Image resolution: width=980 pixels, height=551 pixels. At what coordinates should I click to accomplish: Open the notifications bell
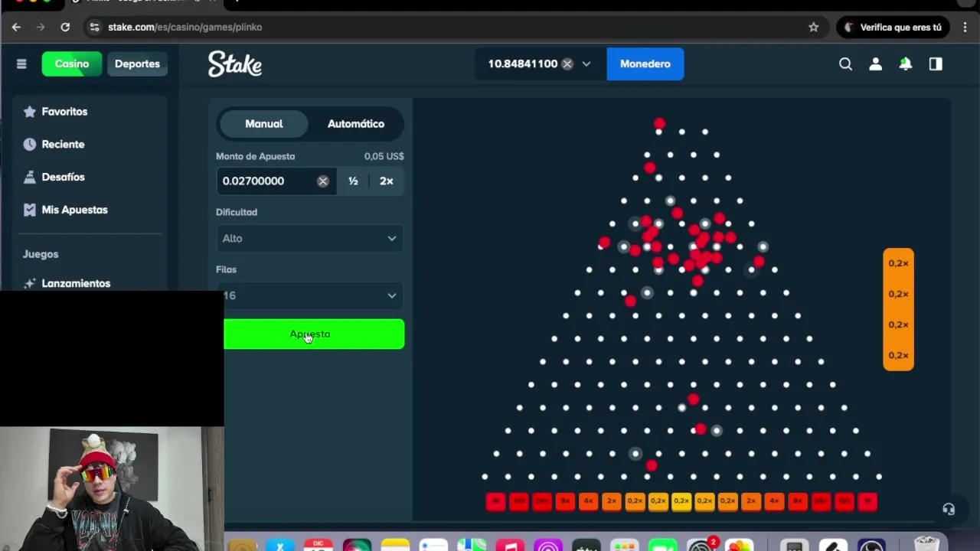[x=905, y=64]
